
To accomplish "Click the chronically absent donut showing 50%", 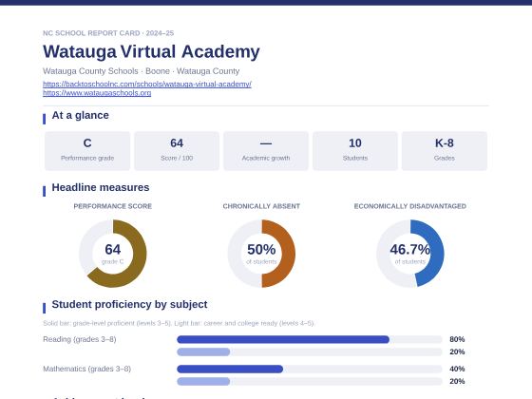I will (x=261, y=254).
